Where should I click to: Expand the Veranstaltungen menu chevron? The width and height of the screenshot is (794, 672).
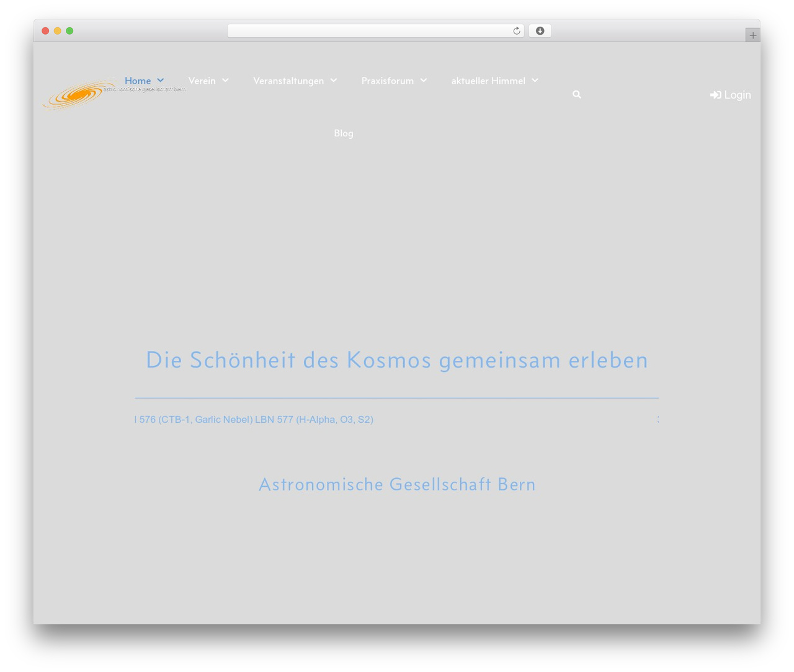pyautogui.click(x=334, y=81)
